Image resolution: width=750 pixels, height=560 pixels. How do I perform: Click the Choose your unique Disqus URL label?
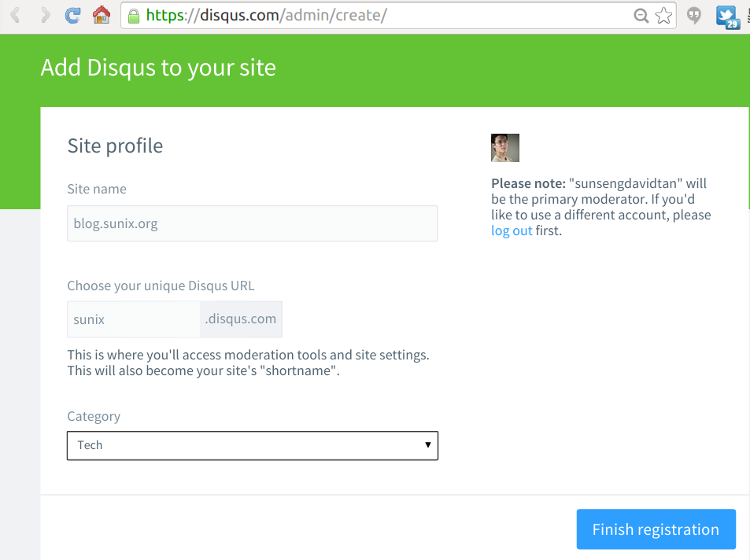coord(161,286)
